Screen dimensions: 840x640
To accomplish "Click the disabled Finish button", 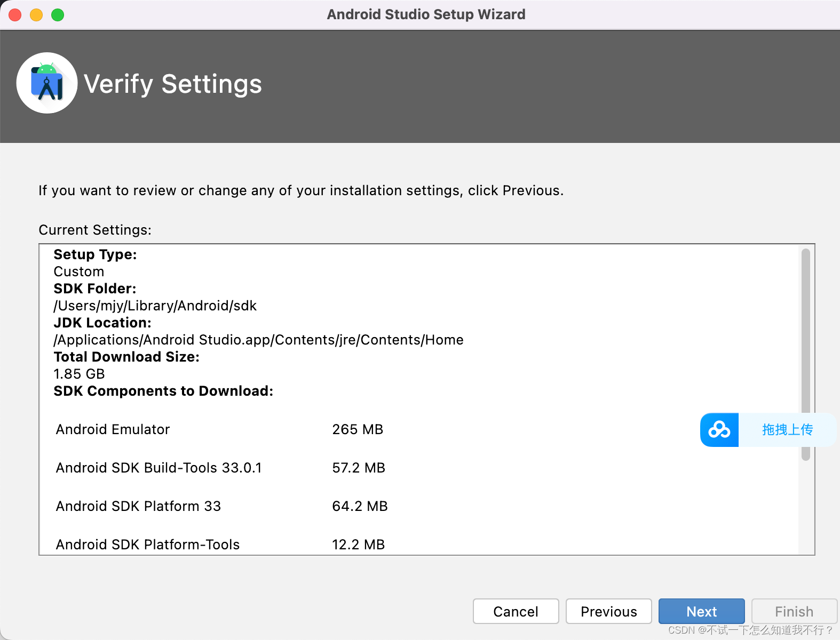I will pyautogui.click(x=794, y=611).
